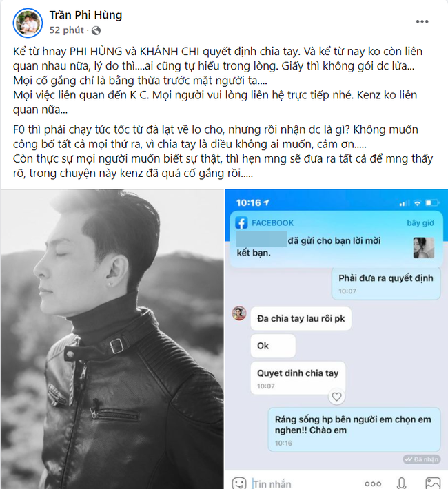Open the friend request notification banner

point(336,239)
